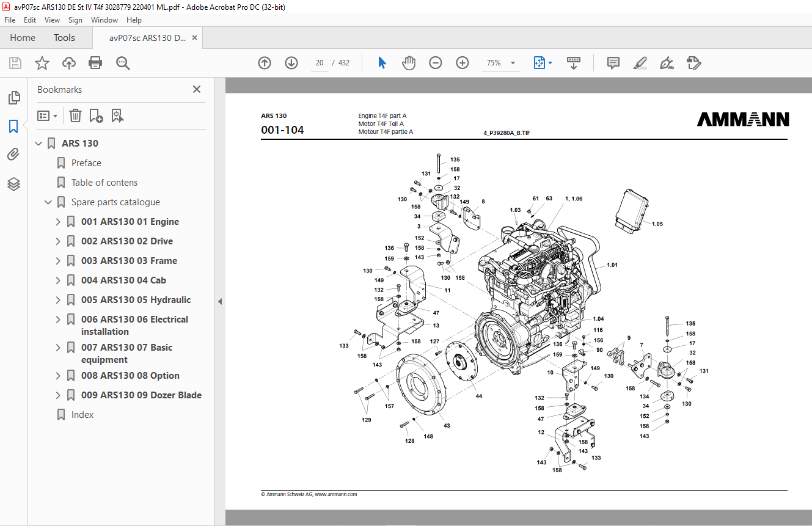The height and width of the screenshot is (526, 812).
Task: Click the upload to cloud icon
Action: [69, 63]
